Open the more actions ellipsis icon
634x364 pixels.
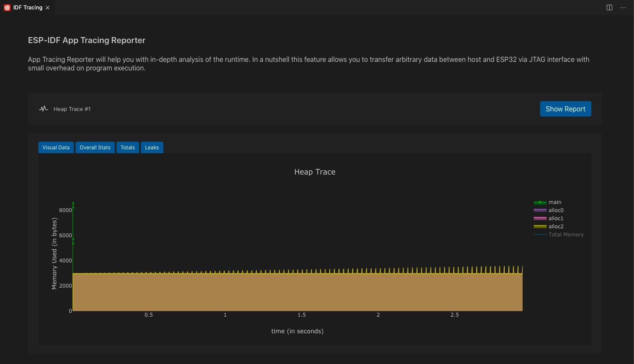(x=623, y=7)
